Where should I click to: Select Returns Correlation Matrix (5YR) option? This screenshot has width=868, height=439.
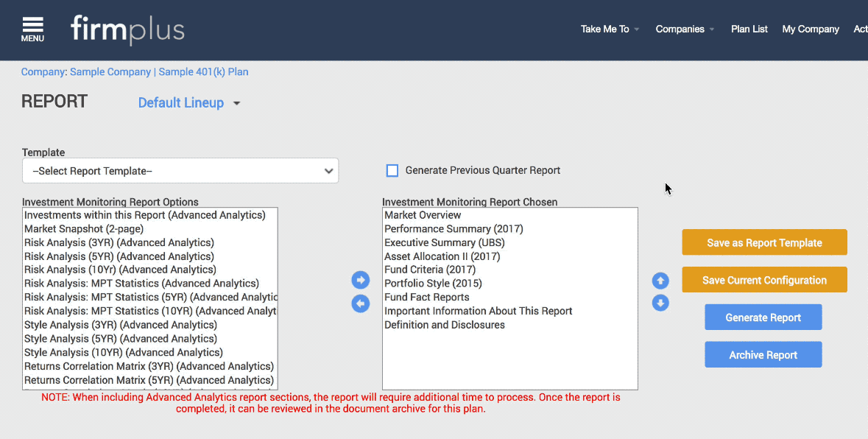coord(150,380)
